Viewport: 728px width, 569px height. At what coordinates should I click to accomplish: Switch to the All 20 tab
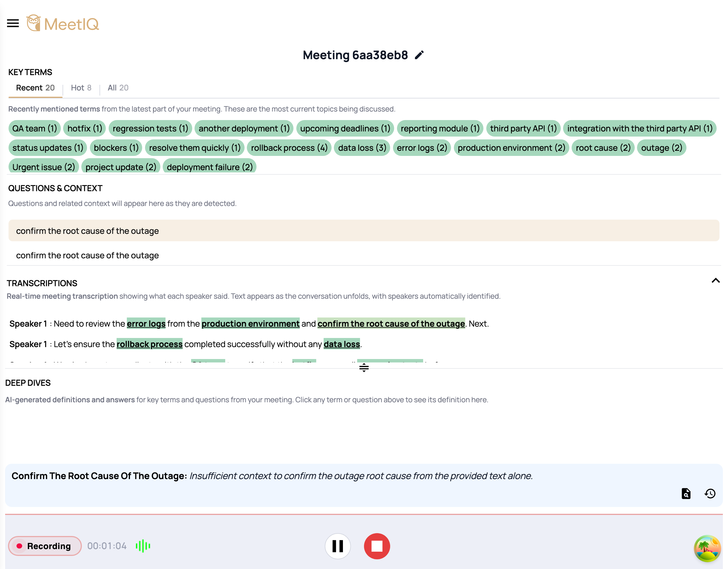(118, 88)
